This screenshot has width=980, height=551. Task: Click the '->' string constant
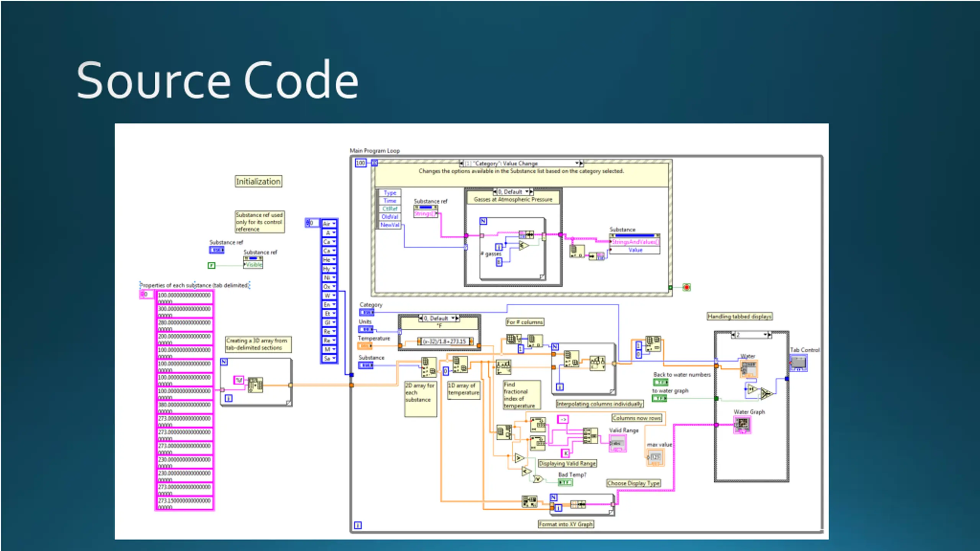coord(563,419)
